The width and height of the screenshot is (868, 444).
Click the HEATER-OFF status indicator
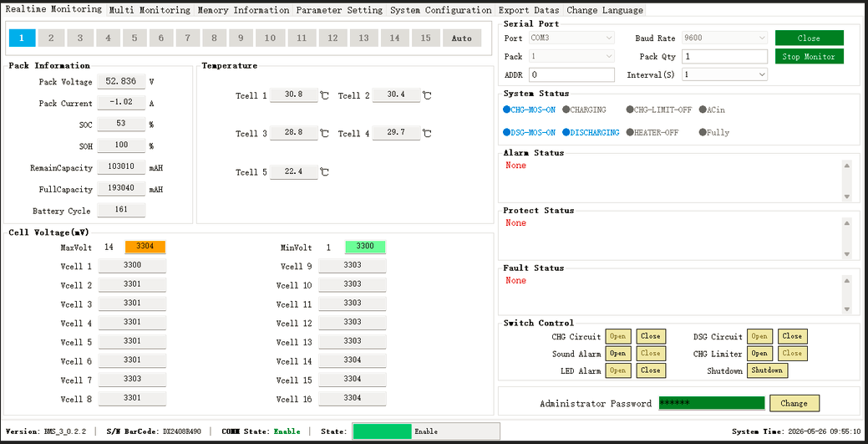click(652, 132)
